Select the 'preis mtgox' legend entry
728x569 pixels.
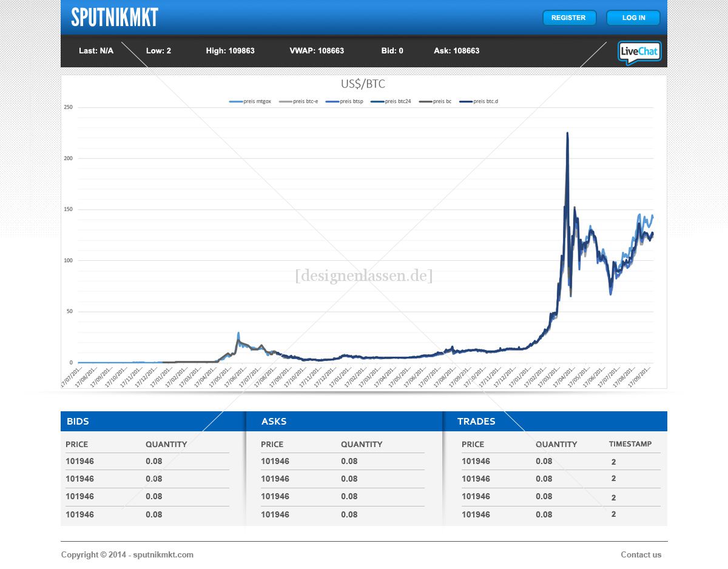tap(250, 101)
